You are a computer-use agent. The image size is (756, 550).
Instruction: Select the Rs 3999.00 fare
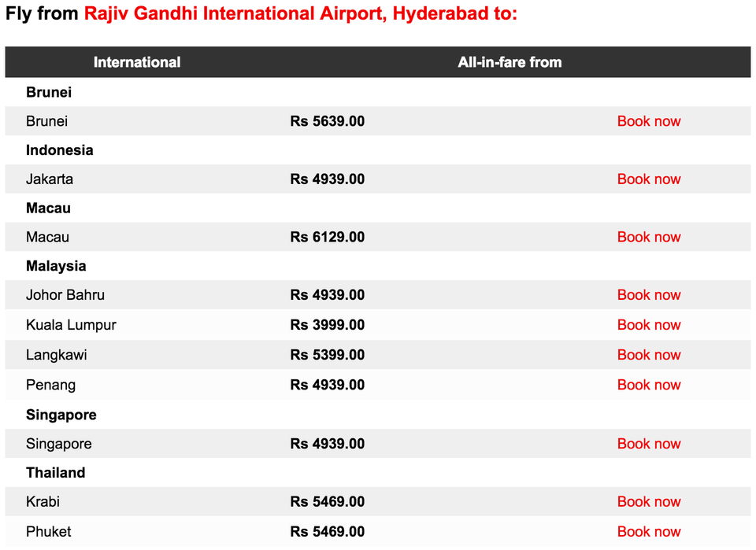tap(328, 325)
